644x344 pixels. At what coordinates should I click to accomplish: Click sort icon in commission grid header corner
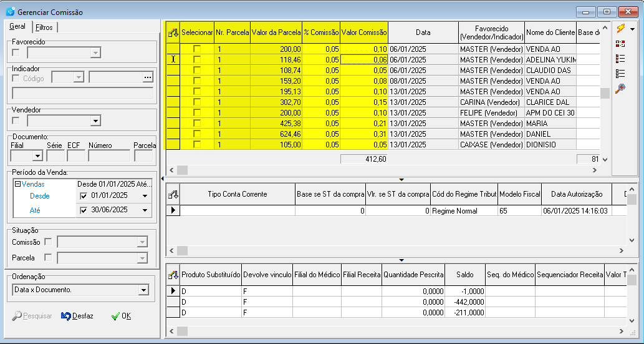click(x=173, y=32)
